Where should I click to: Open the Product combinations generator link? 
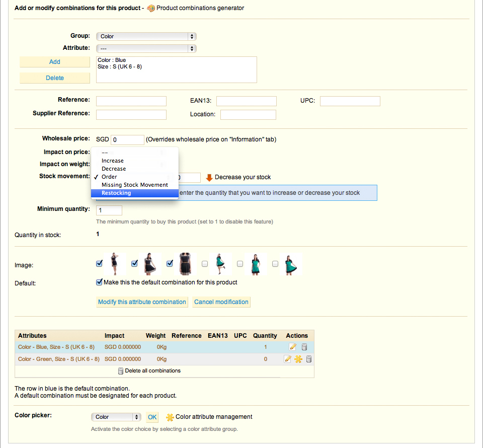pos(200,8)
